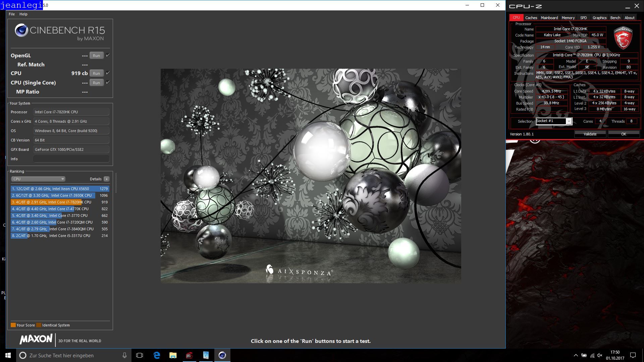Switch to the Bench tab in CPU-Z
Viewport: 644px width, 362px height.
[x=615, y=18]
